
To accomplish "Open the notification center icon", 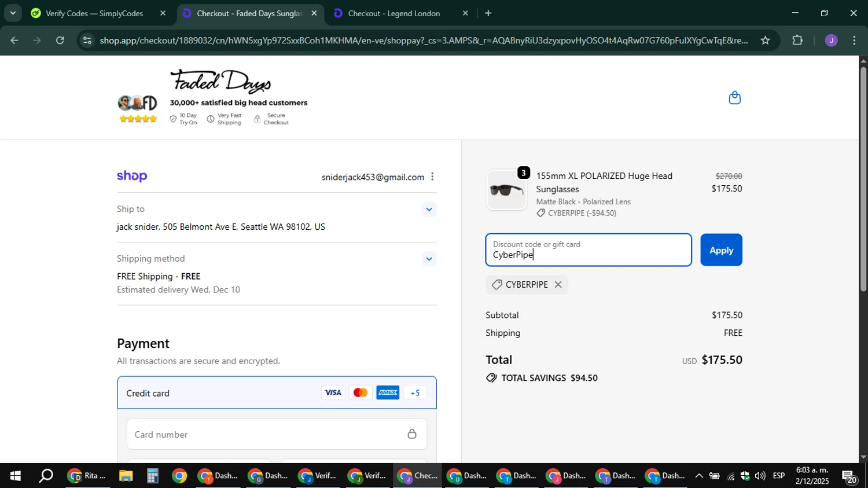I will coord(849,476).
